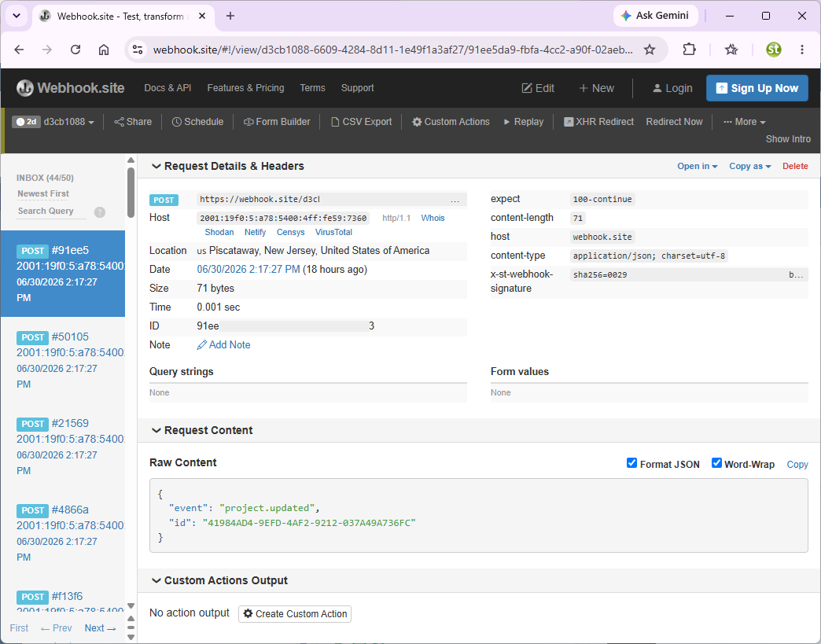Click Sign Up Now button
Viewport: 821px width, 644px height.
point(757,88)
